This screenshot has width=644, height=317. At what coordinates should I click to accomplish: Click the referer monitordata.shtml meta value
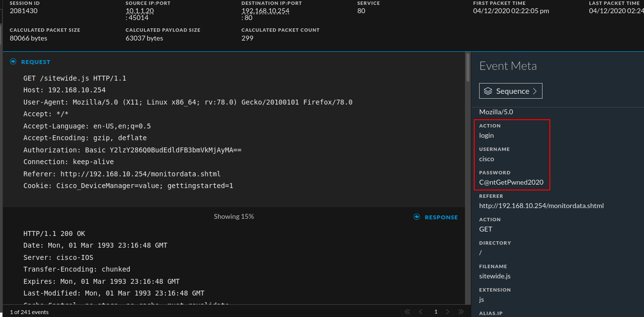pos(541,206)
